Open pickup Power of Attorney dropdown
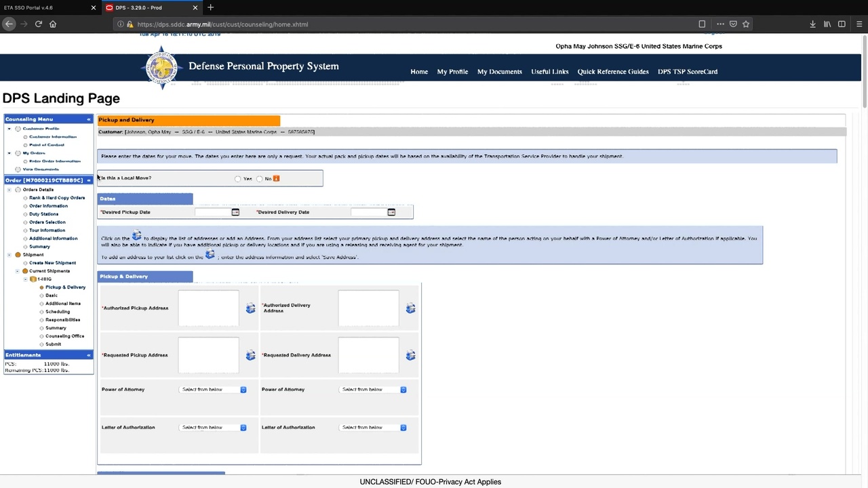The height and width of the screenshot is (488, 868). [x=214, y=390]
